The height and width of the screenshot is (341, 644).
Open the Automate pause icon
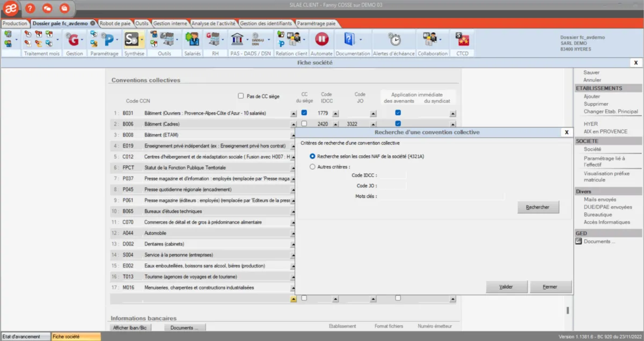[x=321, y=39]
